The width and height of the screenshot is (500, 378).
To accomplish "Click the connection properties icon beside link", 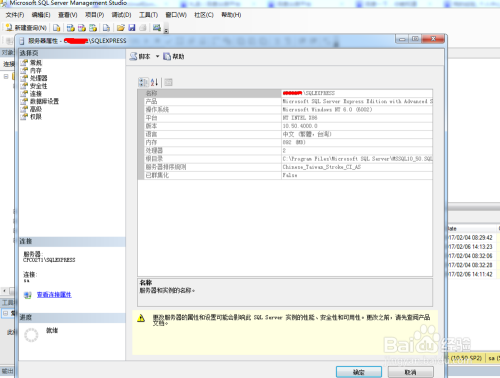I will point(28,295).
